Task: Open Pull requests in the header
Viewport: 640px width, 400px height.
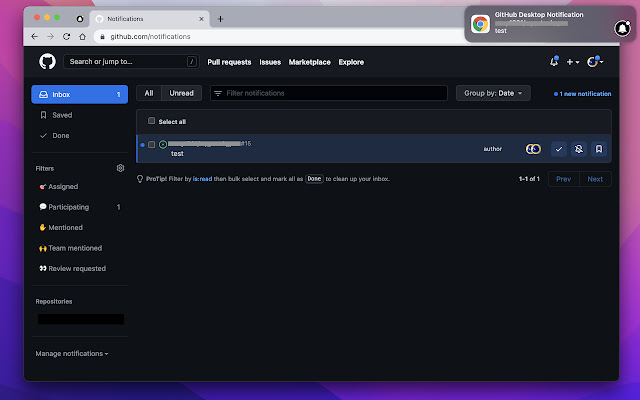Action: click(x=229, y=62)
